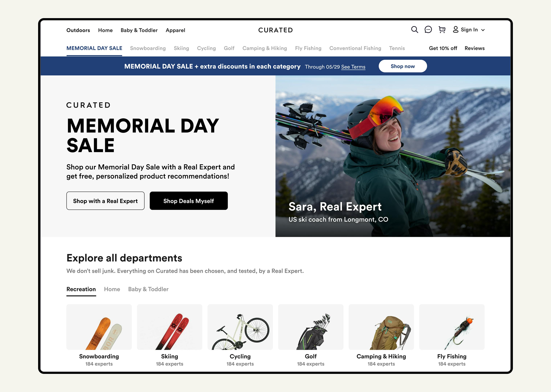Open the Reviews link
551x392 pixels.
coord(474,48)
